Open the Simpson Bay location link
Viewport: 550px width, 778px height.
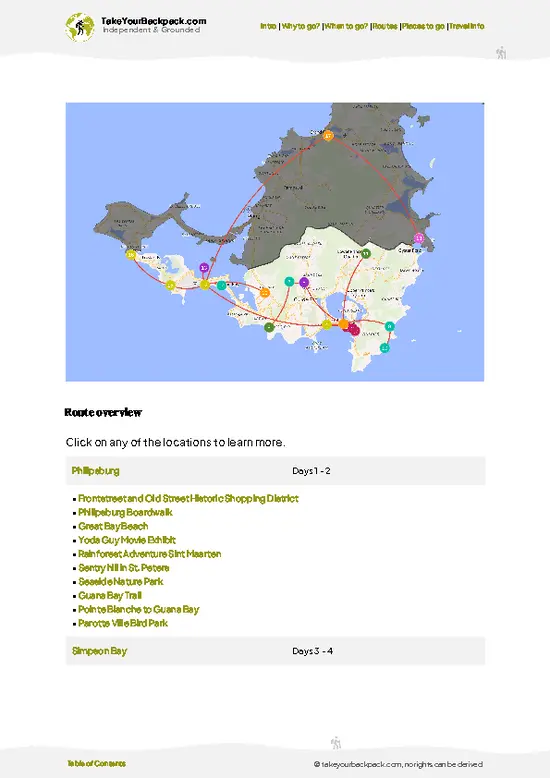tap(99, 651)
